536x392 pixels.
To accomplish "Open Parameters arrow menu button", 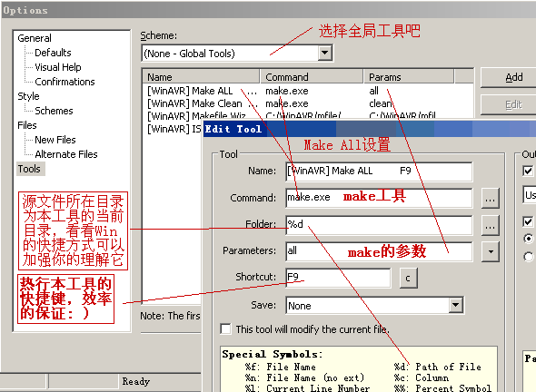I will (x=491, y=252).
